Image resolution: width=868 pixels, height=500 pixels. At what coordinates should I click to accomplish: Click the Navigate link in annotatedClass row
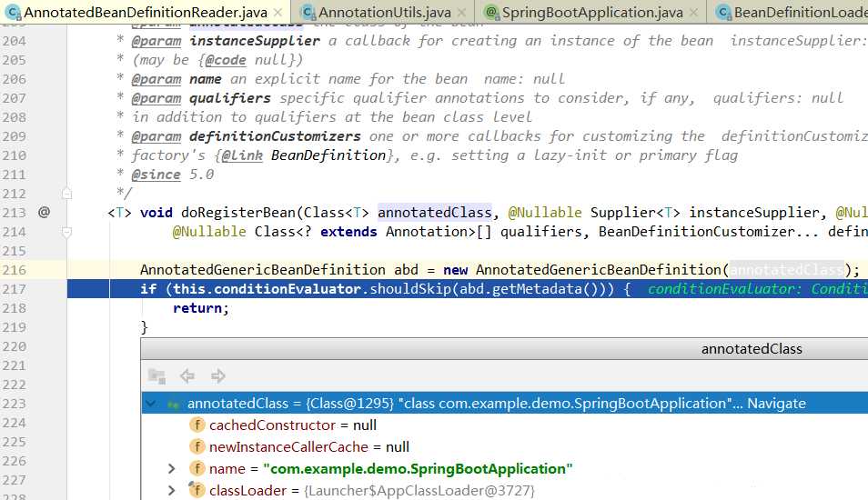776,404
